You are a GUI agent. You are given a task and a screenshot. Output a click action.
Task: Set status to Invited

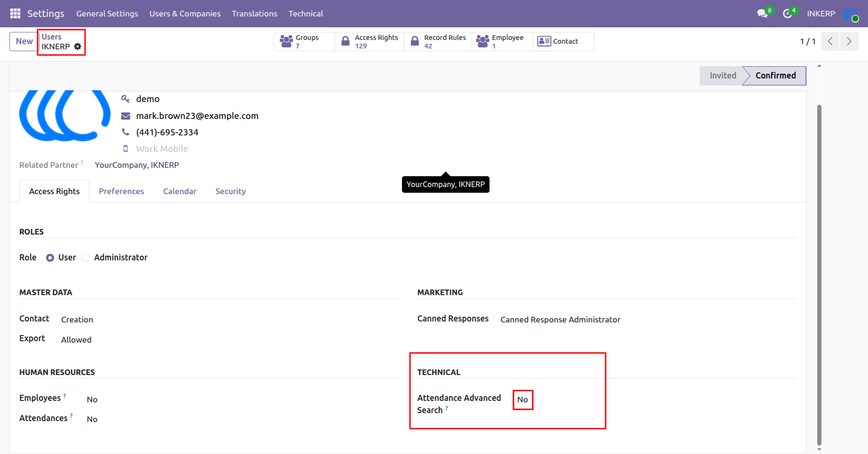tap(723, 76)
